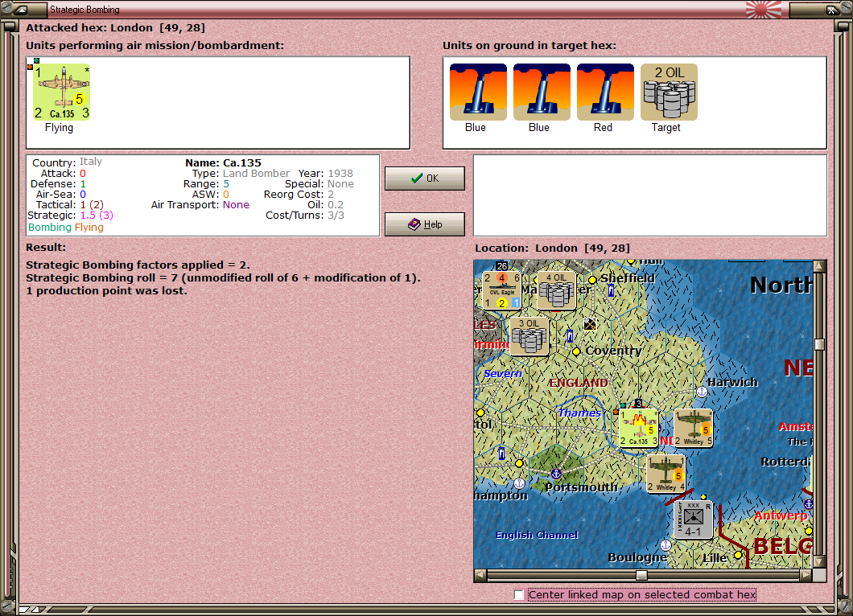Click the 'Bombing Flying' status text
Screen dimensions: 853x616
point(66,228)
